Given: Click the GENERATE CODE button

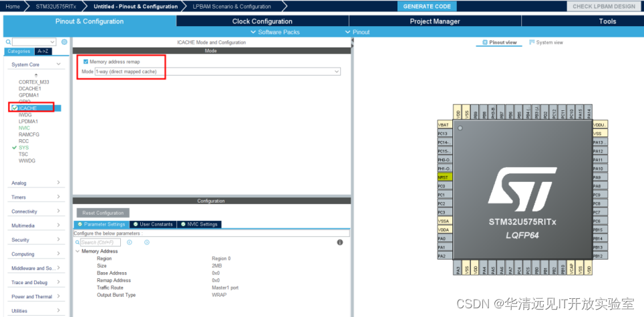Looking at the screenshot, I should click(x=427, y=6).
